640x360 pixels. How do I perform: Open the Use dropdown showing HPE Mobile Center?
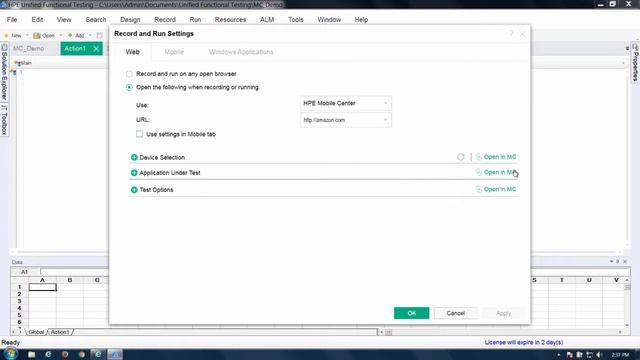[345, 103]
